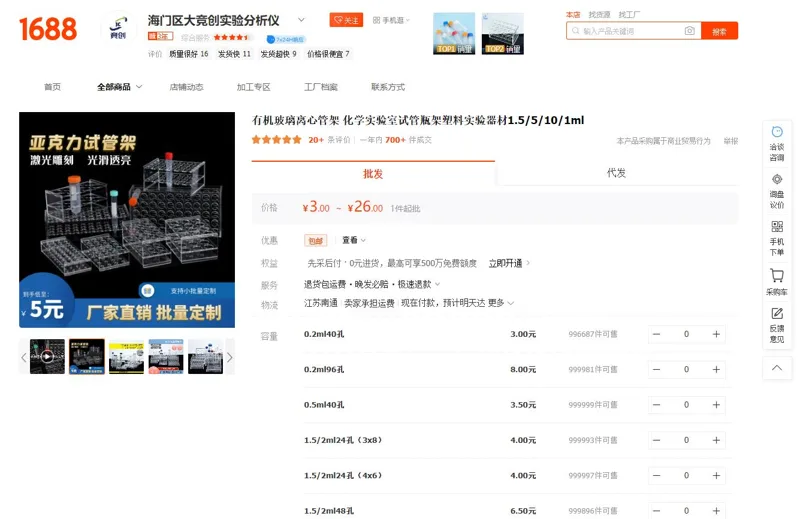800x519 pixels.
Task: Click the 发货快 11 review tag
Action: tap(234, 54)
